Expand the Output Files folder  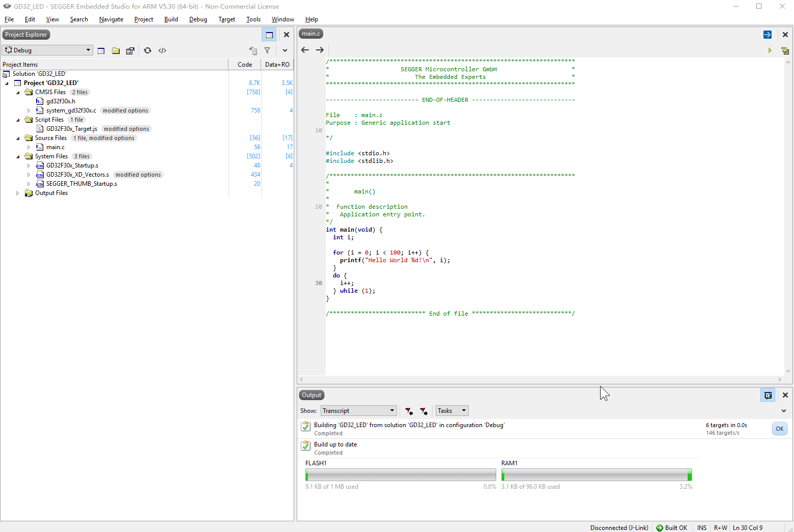pyautogui.click(x=18, y=193)
